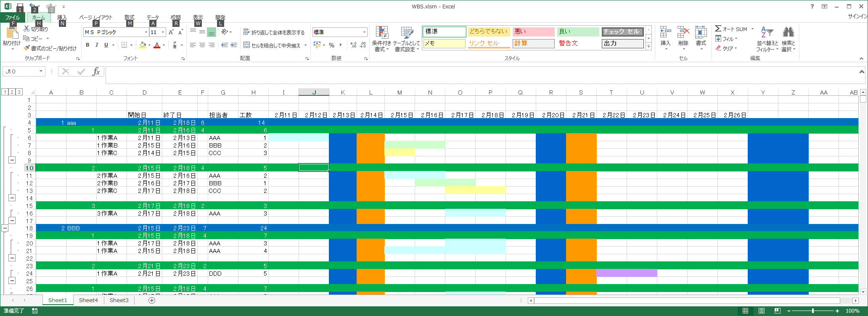Screen dimensions: 868x316
Task: Click the Copy (コピー) icon
Action: coord(26,39)
